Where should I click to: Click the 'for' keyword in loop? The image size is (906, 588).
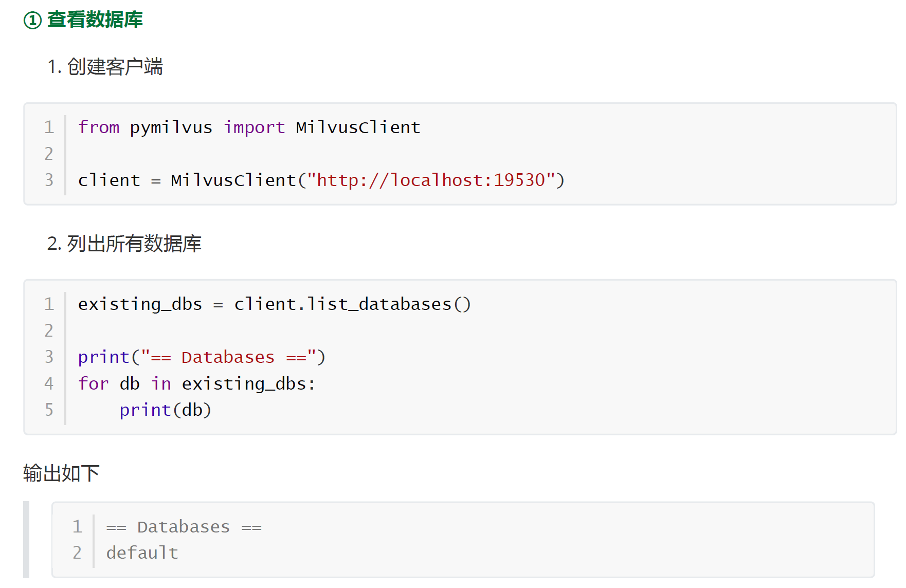pyautogui.click(x=94, y=383)
